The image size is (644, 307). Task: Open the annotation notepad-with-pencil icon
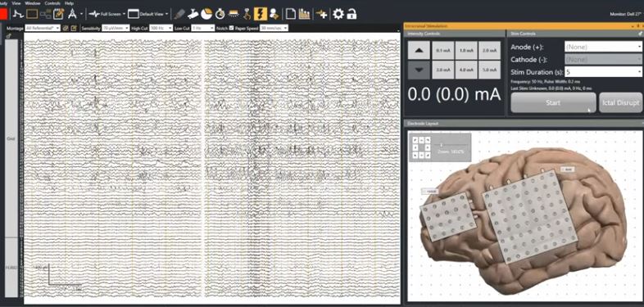point(59,14)
